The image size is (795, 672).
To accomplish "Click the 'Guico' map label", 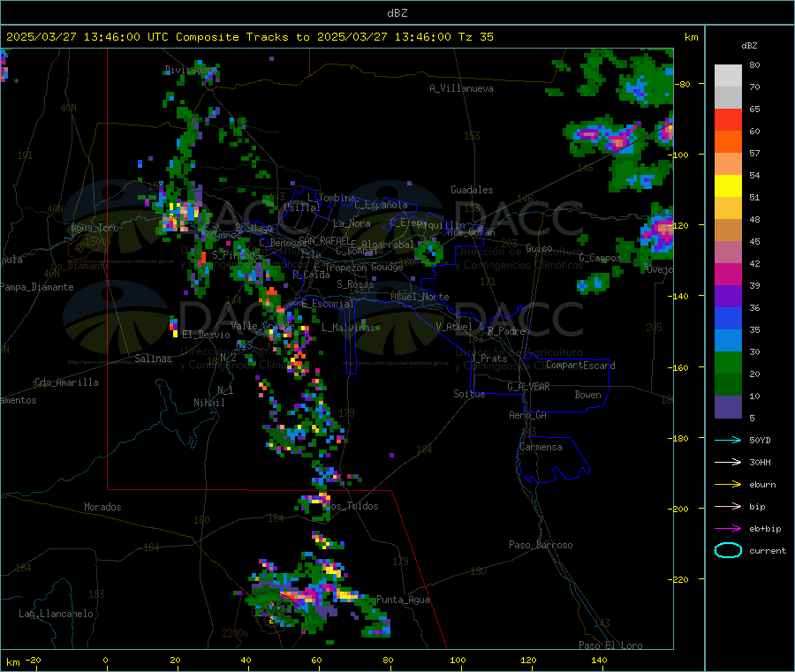I will (x=539, y=248).
